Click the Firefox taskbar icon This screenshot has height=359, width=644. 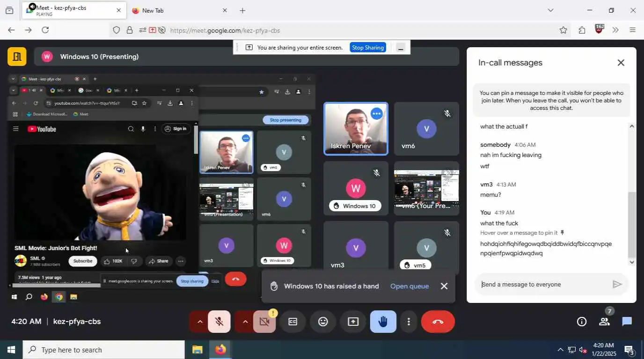220,350
